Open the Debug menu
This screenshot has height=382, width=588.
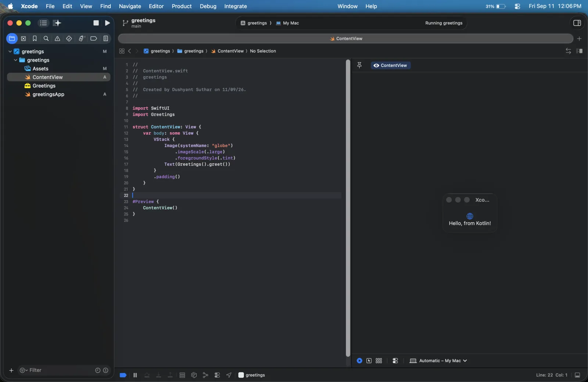[x=208, y=6]
